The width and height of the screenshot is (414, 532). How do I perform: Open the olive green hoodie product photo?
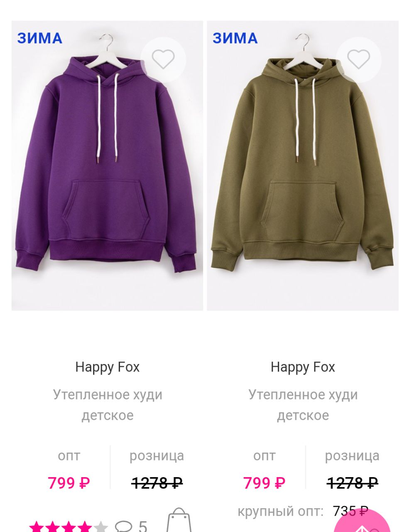tap(303, 165)
